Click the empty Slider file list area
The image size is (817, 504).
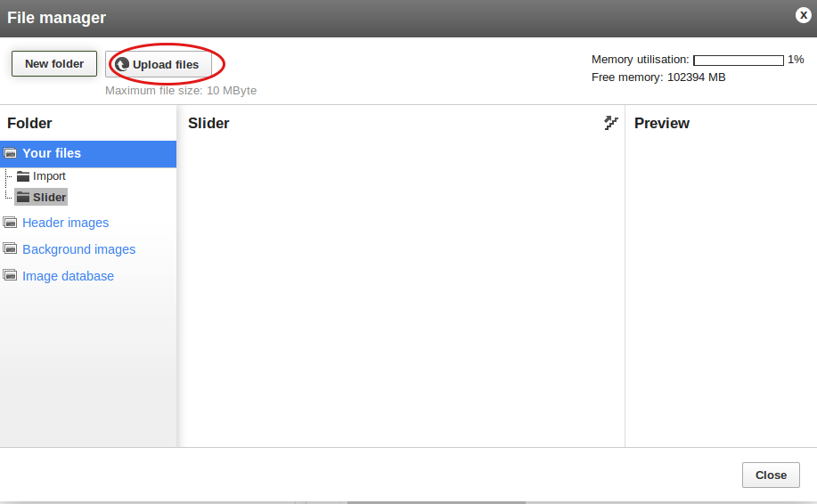pos(401,291)
